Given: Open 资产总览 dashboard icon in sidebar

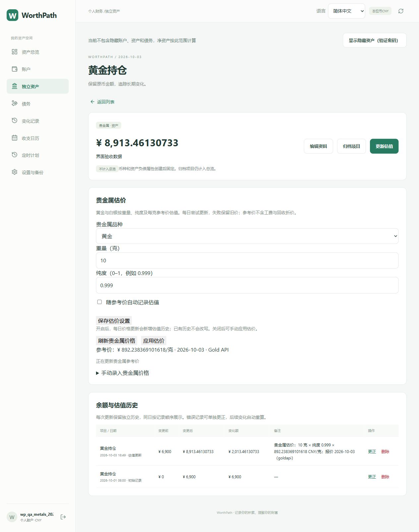Looking at the screenshot, I should (14, 52).
